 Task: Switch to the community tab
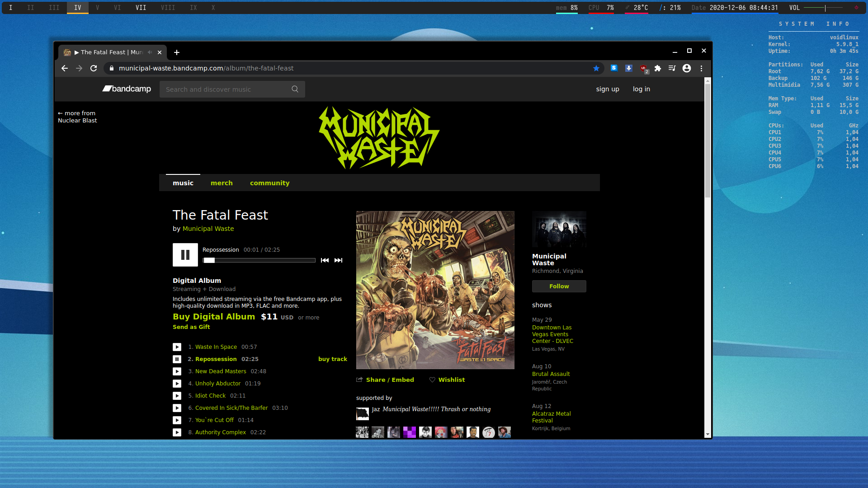coord(269,183)
